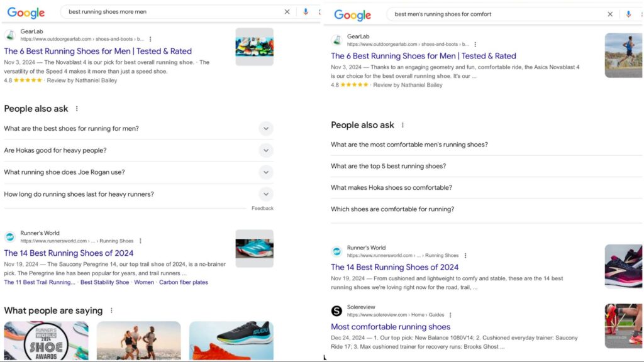
Task: Open the 'Women' sitelink
Action: [144, 282]
